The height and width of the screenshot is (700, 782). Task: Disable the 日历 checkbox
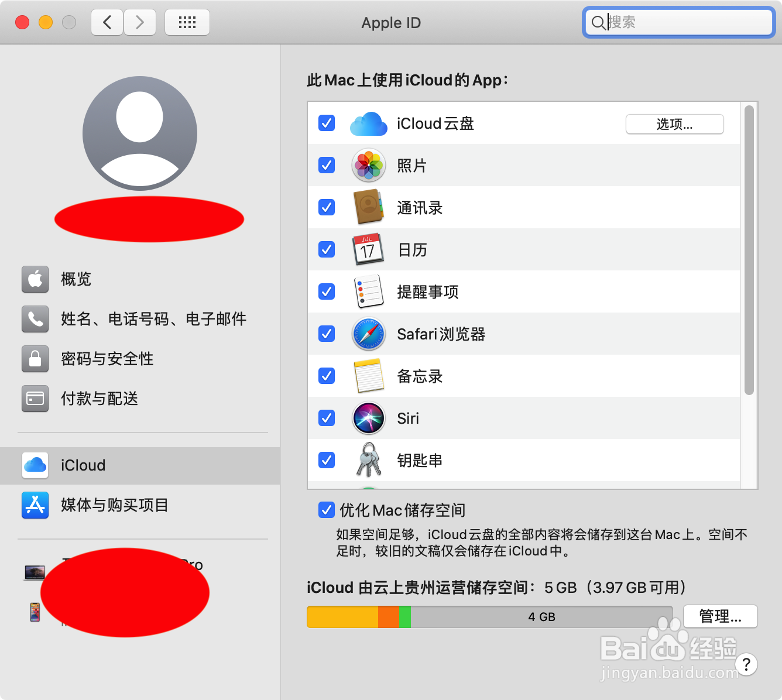tap(327, 250)
